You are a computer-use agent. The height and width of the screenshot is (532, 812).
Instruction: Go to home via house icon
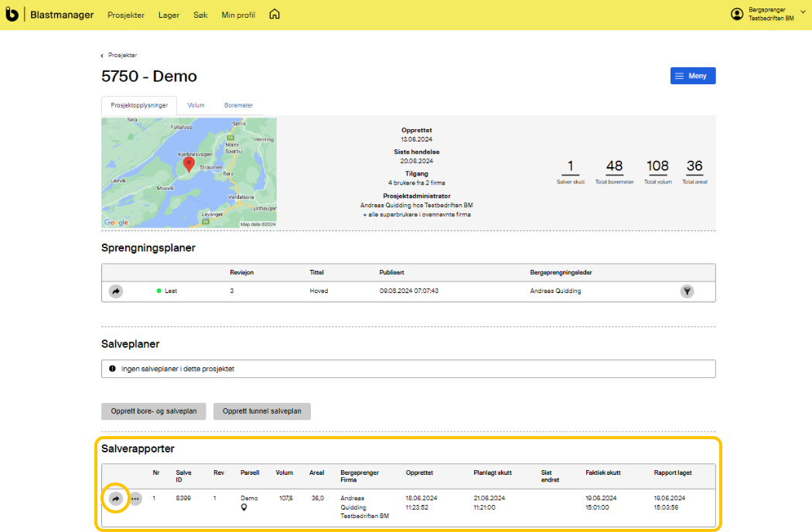pyautogui.click(x=275, y=14)
